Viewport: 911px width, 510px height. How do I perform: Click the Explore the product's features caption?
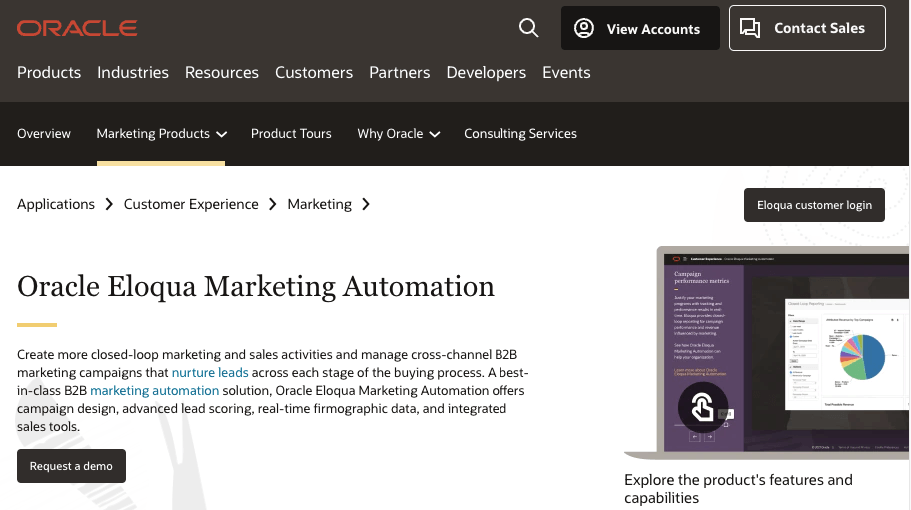click(x=738, y=489)
